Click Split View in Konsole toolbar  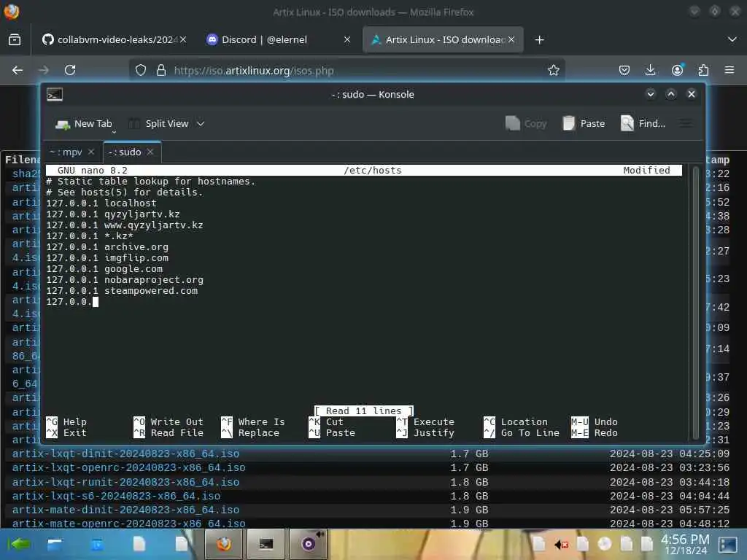coord(159,124)
